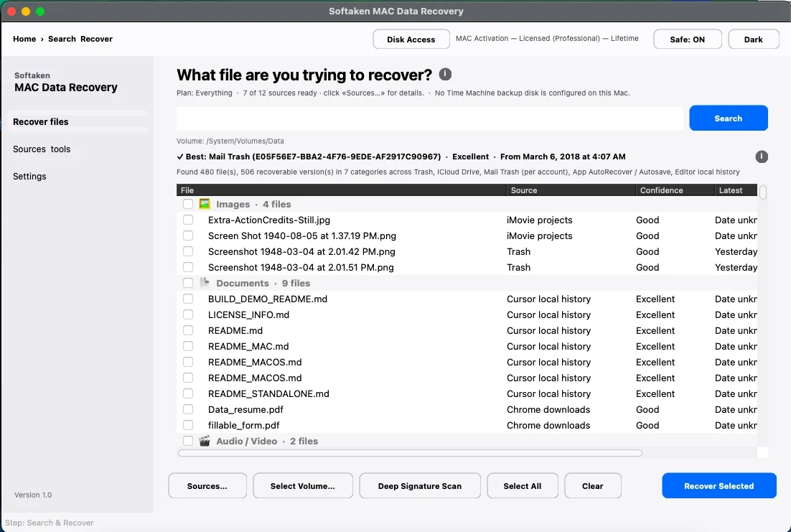Screen dimensions: 791x532
Task: Open Sources... dialog
Action: point(207,485)
